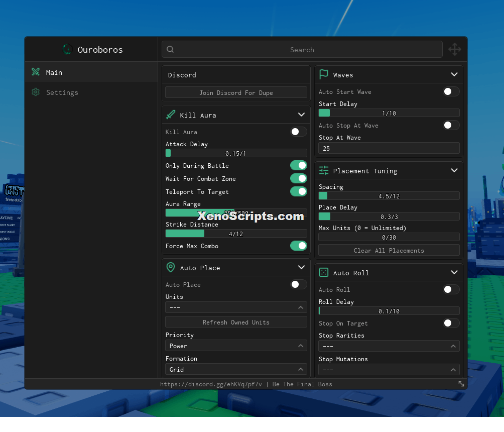The height and width of the screenshot is (432, 504).
Task: Disable Only During Battle toggle
Action: click(298, 165)
